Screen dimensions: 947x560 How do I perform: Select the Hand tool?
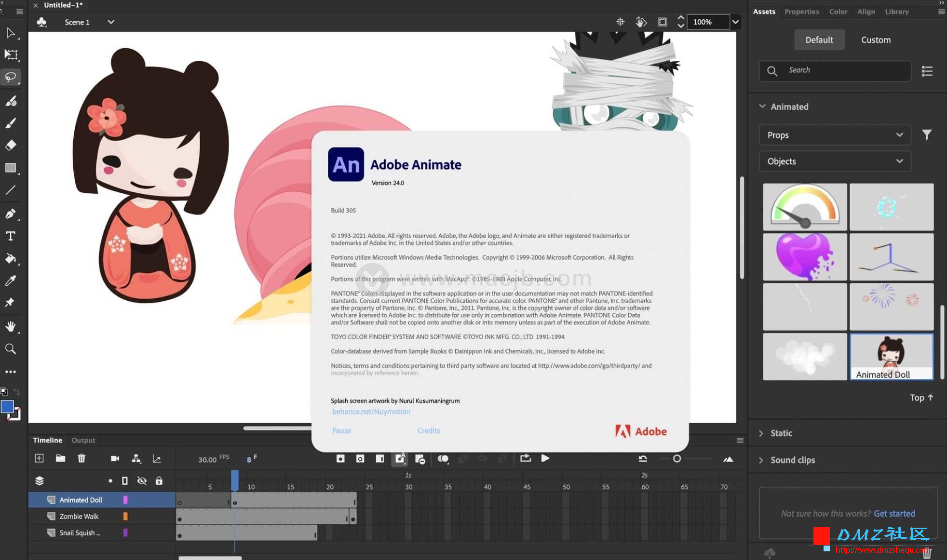[11, 326]
